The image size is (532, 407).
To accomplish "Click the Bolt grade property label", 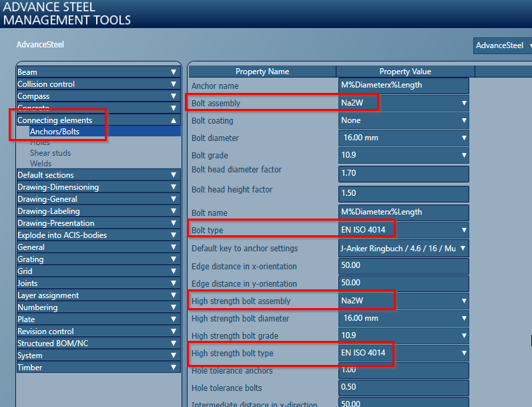I will (210, 156).
